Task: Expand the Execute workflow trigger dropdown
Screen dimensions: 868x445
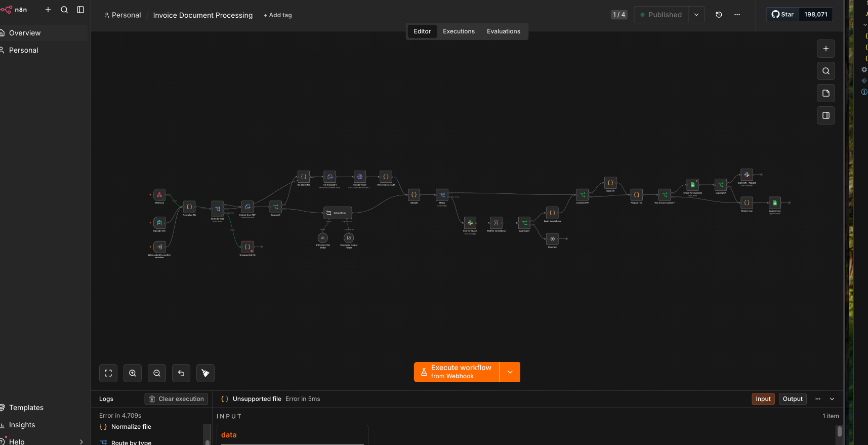Action: point(510,372)
